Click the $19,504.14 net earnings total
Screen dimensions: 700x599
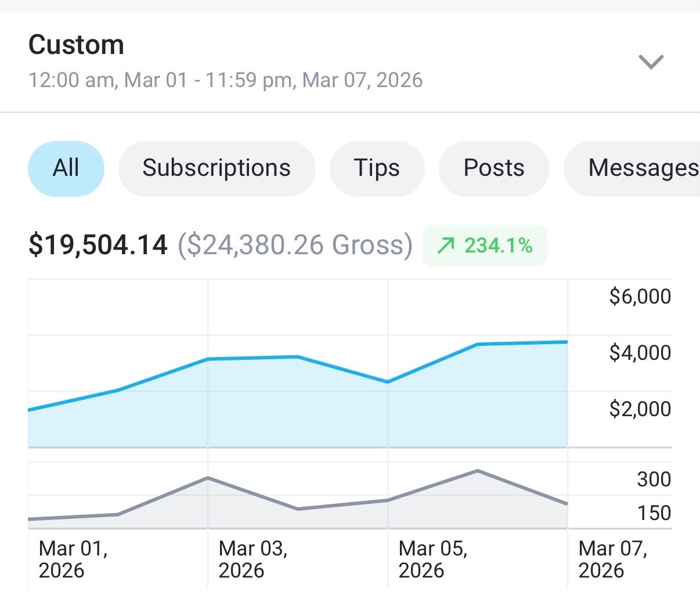click(x=98, y=245)
